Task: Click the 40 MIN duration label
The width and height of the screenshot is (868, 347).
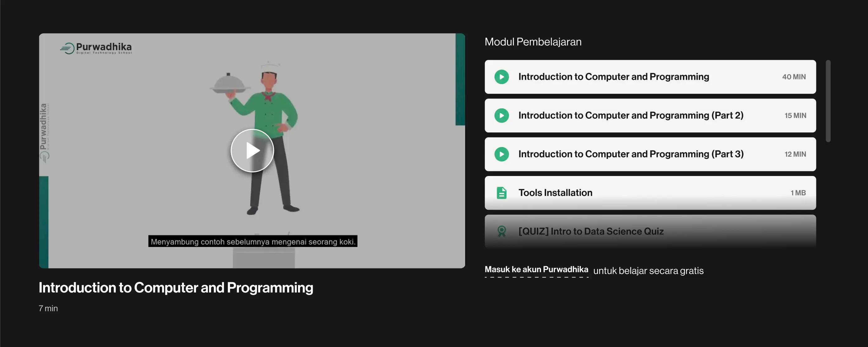Action: (794, 77)
